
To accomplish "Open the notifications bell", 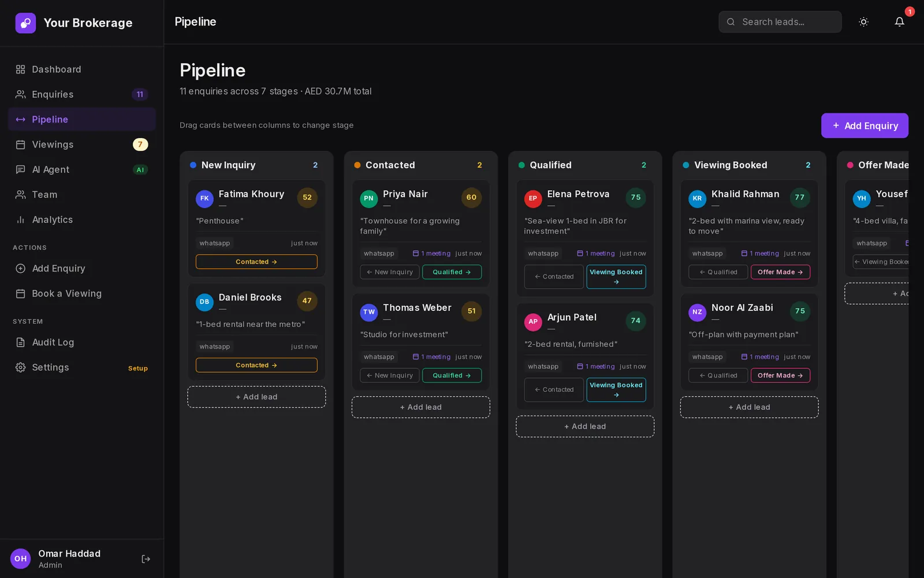I will pos(899,22).
